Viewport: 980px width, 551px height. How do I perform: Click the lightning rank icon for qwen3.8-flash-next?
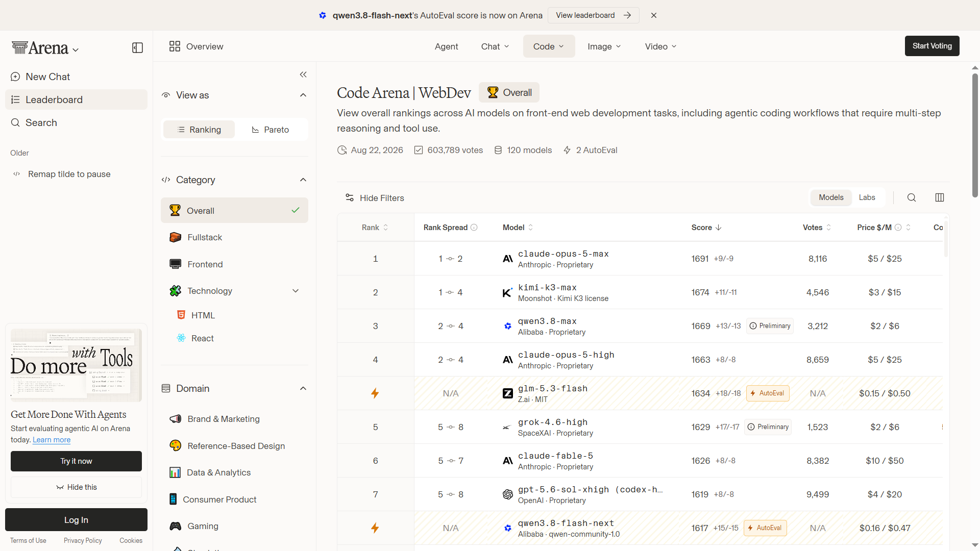(375, 528)
